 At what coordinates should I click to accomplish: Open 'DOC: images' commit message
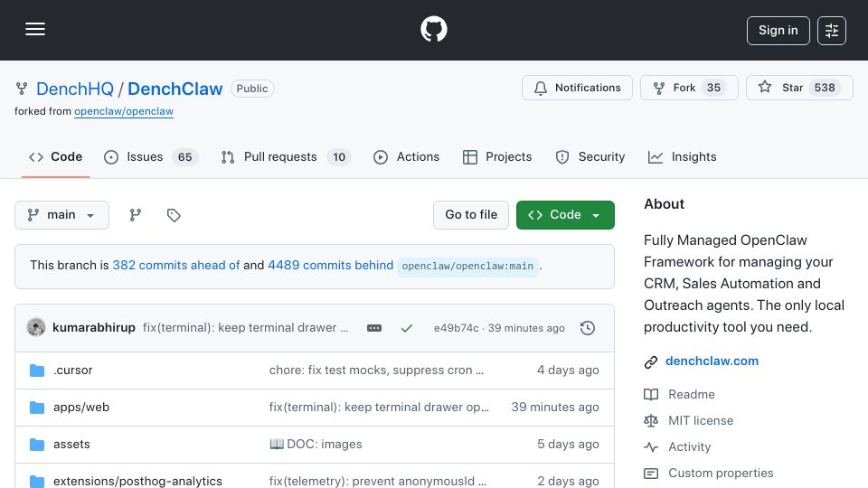[x=316, y=445]
